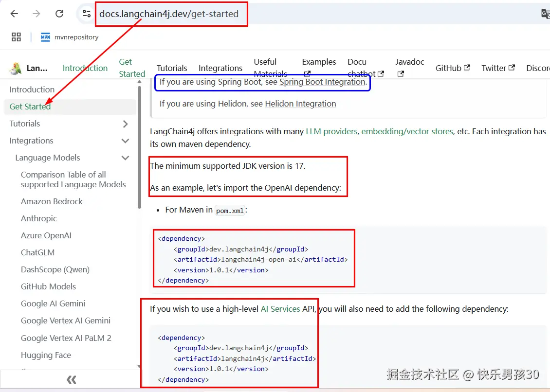Open Introduction in top navbar
550x392 pixels.
85,68
